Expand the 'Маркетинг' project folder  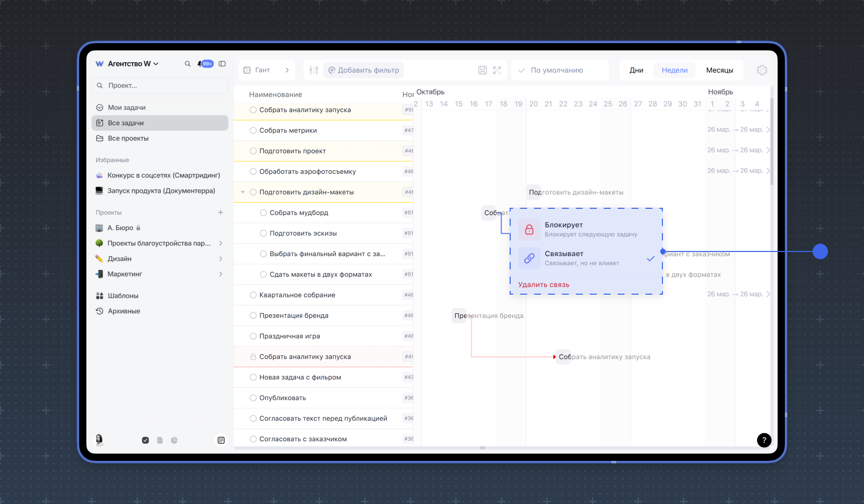221,274
